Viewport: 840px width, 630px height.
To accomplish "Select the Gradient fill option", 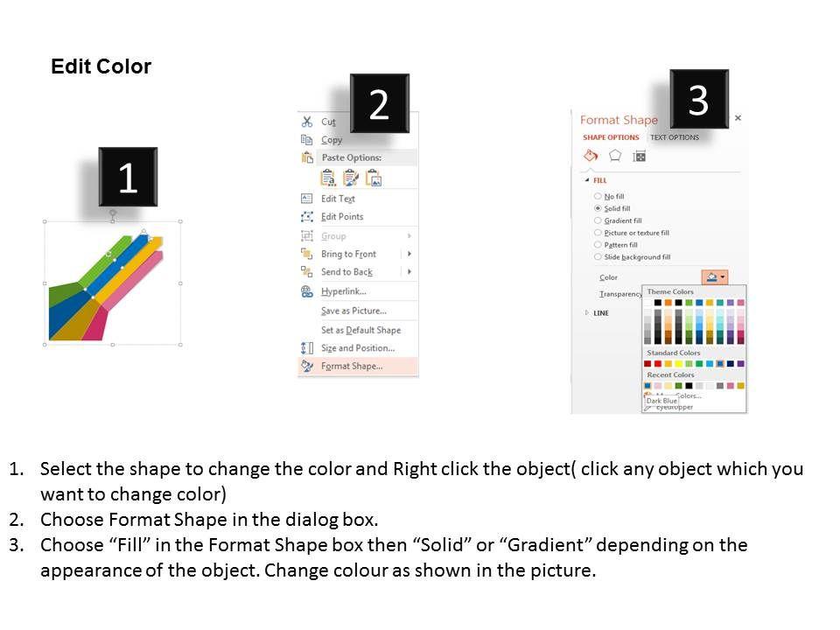I will [x=598, y=220].
